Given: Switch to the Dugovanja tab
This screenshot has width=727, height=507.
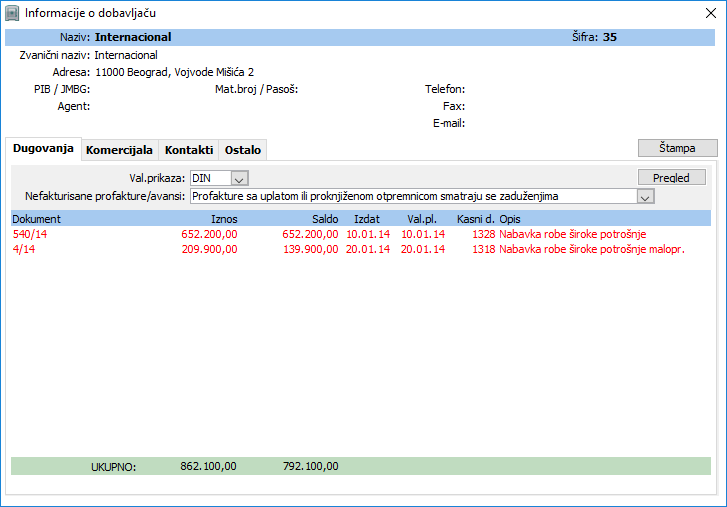Looking at the screenshot, I should click(x=43, y=149).
